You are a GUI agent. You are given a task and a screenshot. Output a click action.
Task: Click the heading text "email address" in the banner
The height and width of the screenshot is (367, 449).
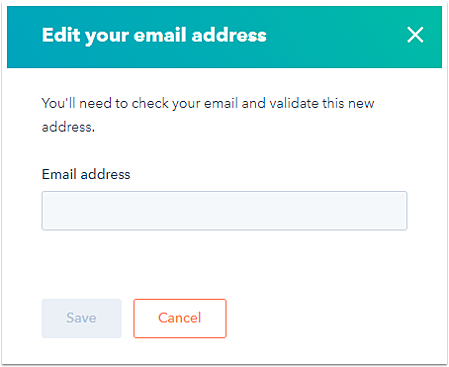(x=200, y=35)
